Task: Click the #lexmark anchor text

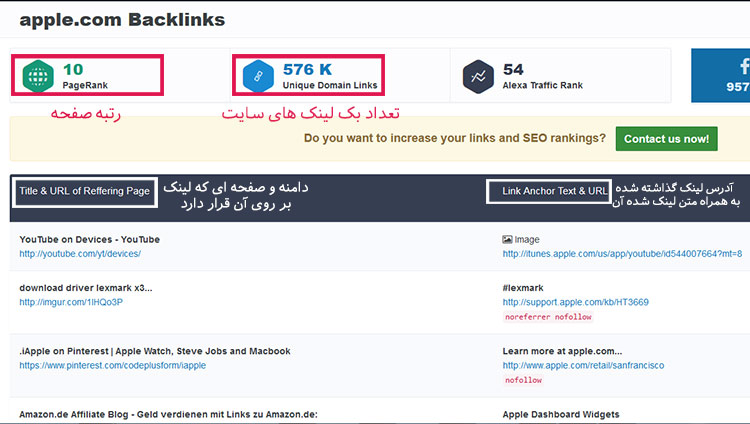Action: tap(523, 288)
